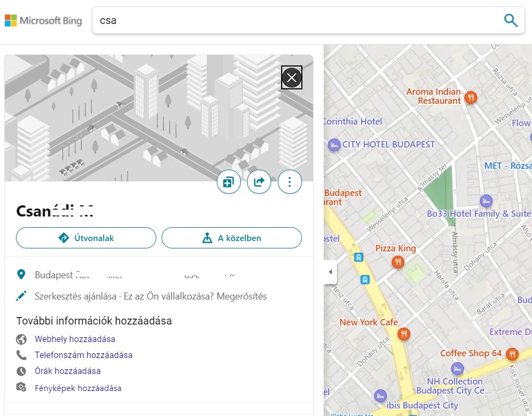Share this place with the arrow icon
The width and height of the screenshot is (532, 416).
[x=259, y=182]
